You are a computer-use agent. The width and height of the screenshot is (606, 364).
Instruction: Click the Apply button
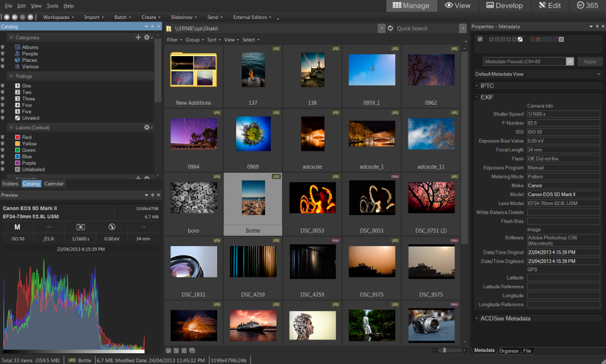pos(590,61)
